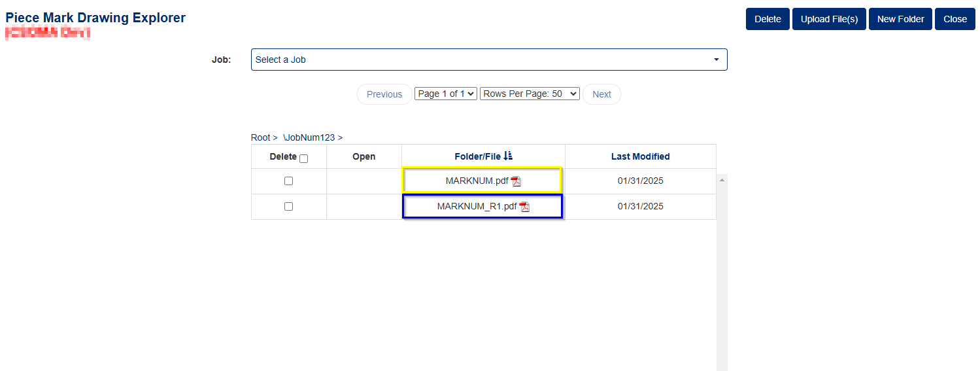The image size is (980, 371).
Task: Click the sort icon in Folder/File header
Action: point(508,156)
